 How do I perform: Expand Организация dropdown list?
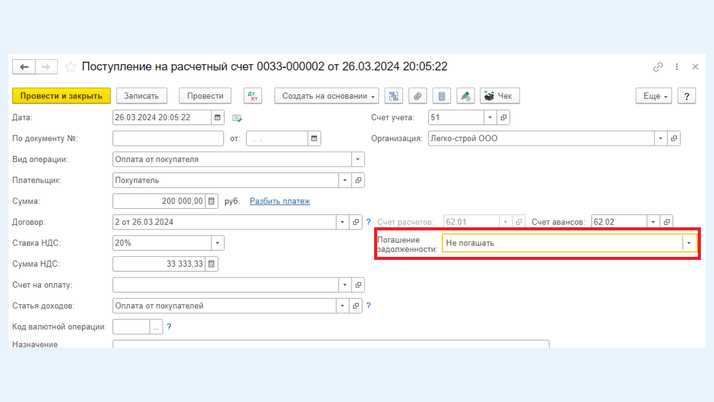(x=660, y=139)
